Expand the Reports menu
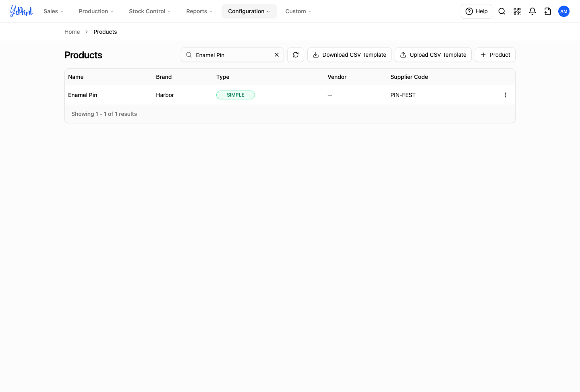 pyautogui.click(x=199, y=11)
